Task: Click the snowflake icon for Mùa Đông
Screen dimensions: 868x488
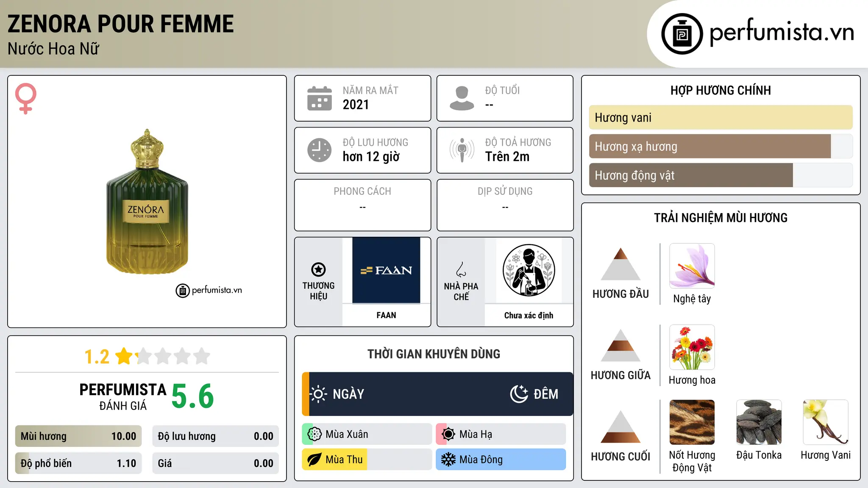Action: [x=448, y=460]
